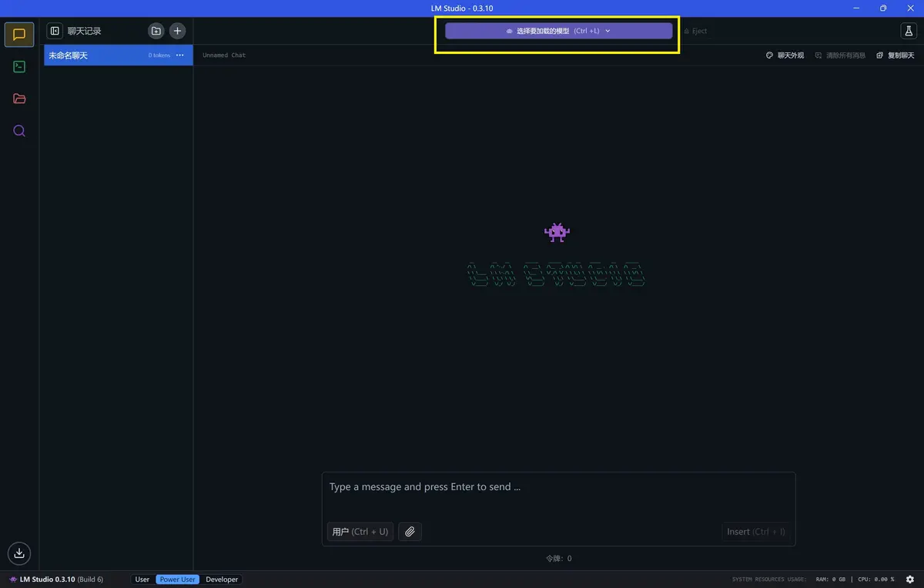Select Power User mode
Screen dimensions: 924x588
coord(178,580)
